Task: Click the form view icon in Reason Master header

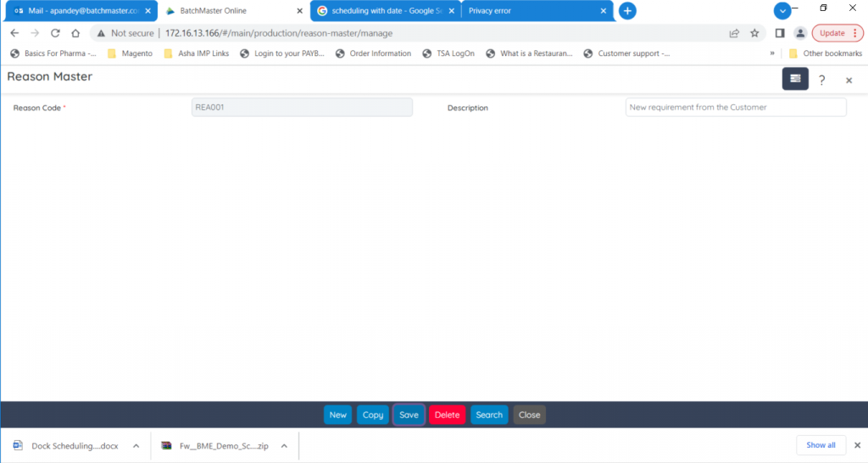Action: click(x=794, y=79)
